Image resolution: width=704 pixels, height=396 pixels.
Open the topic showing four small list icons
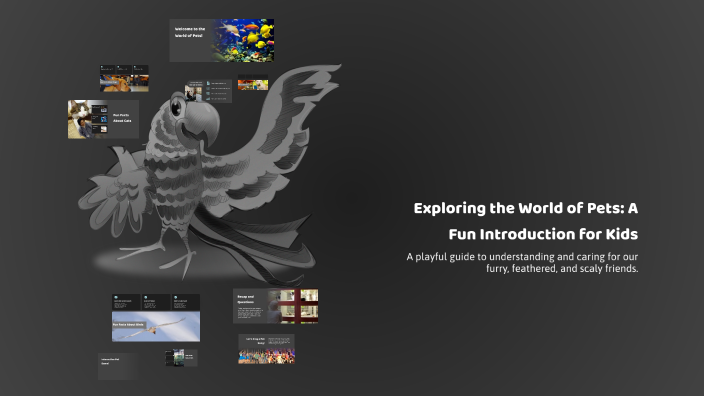tap(208, 91)
